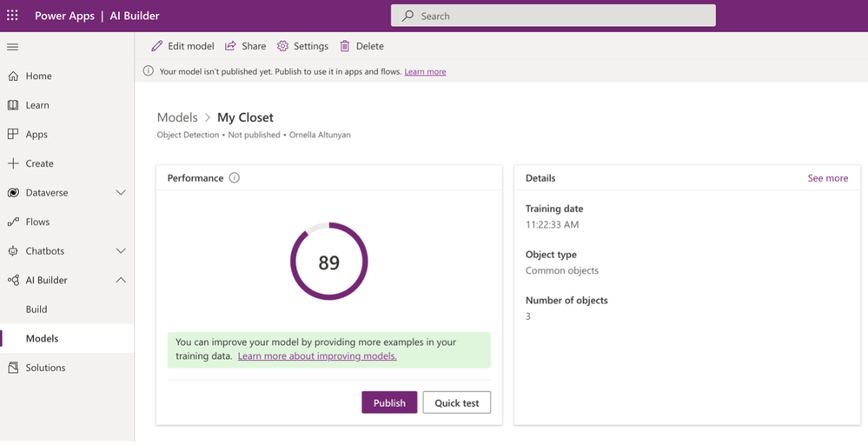868x445 pixels.
Task: Click the Flows icon in sidebar
Action: pyautogui.click(x=13, y=222)
